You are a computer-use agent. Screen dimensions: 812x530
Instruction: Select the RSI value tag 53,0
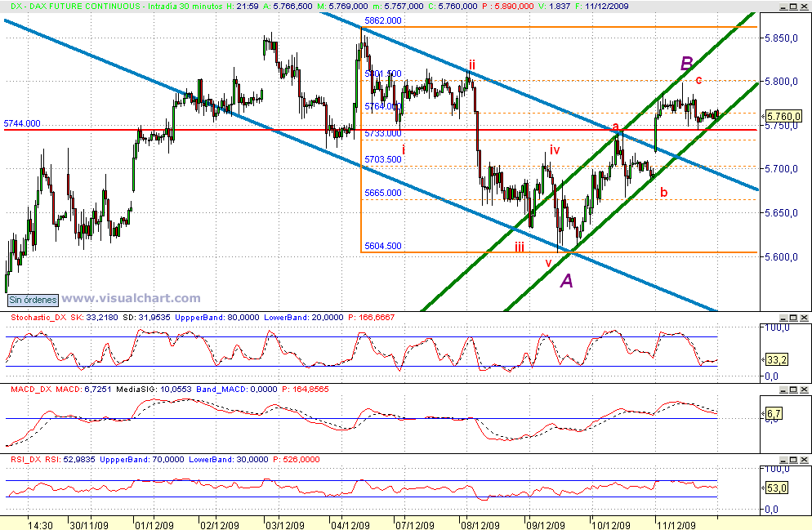tap(777, 488)
